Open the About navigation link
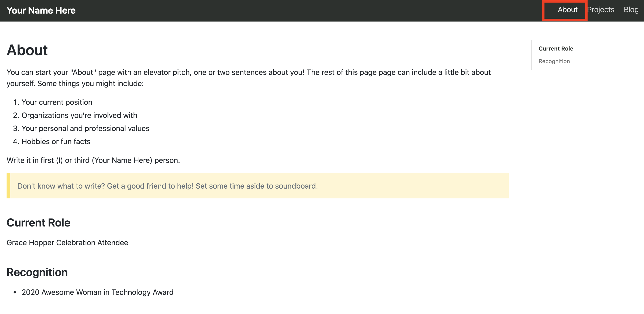The image size is (644, 314). [x=567, y=10]
